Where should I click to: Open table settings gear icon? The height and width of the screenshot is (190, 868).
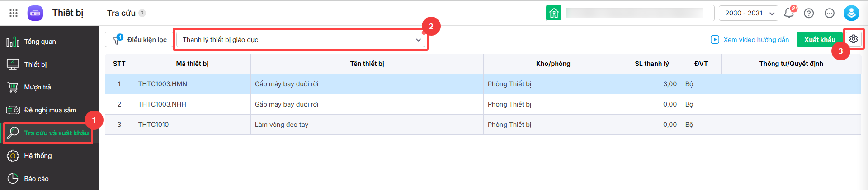(854, 39)
